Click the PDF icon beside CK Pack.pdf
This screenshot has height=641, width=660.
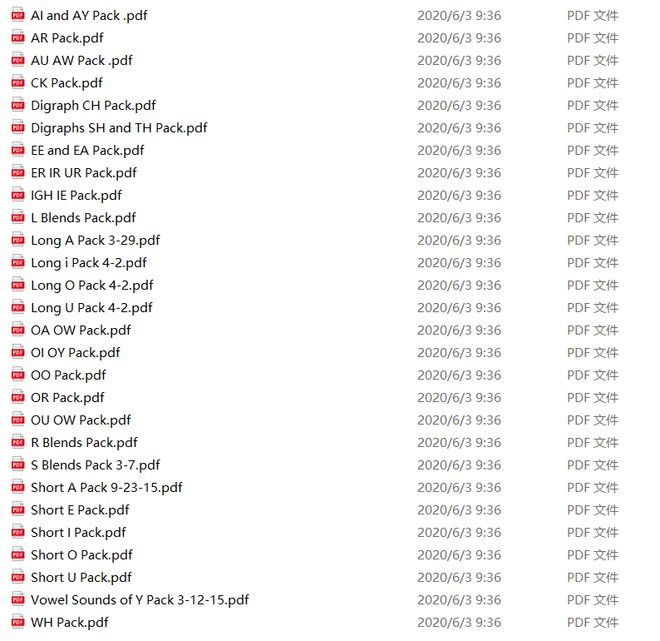pyautogui.click(x=18, y=82)
